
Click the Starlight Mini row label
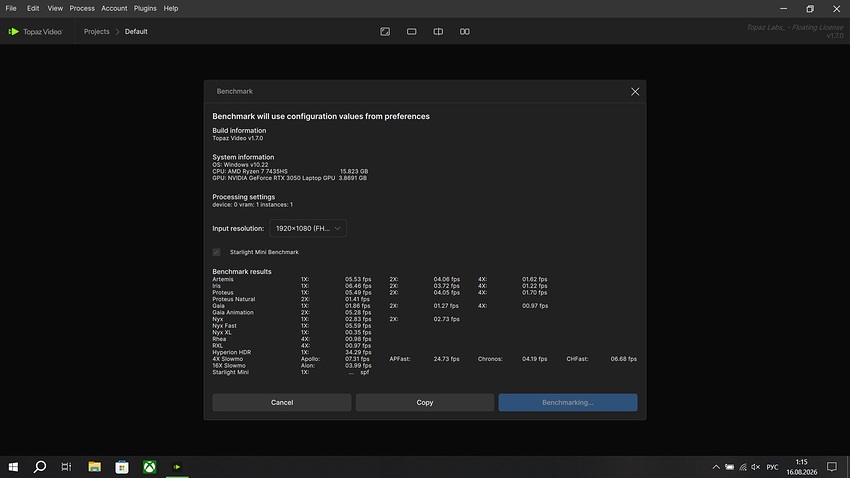(230, 372)
